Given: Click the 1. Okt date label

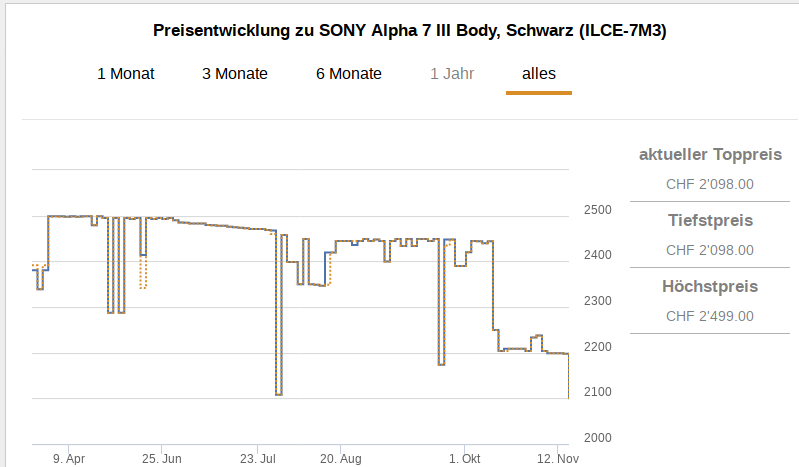Looking at the screenshot, I should 465,458.
